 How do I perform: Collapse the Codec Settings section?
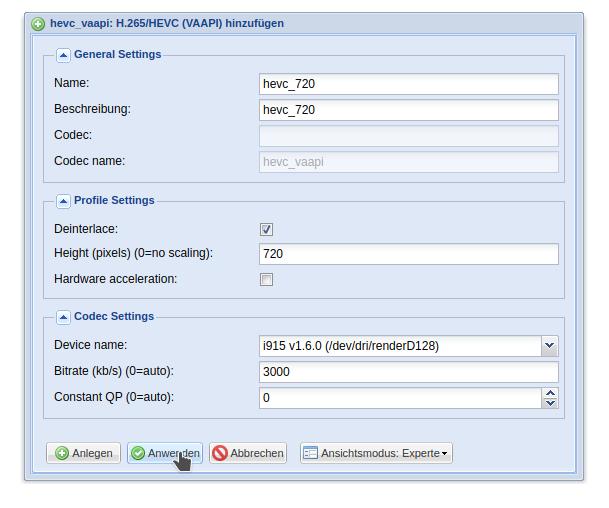(63, 317)
